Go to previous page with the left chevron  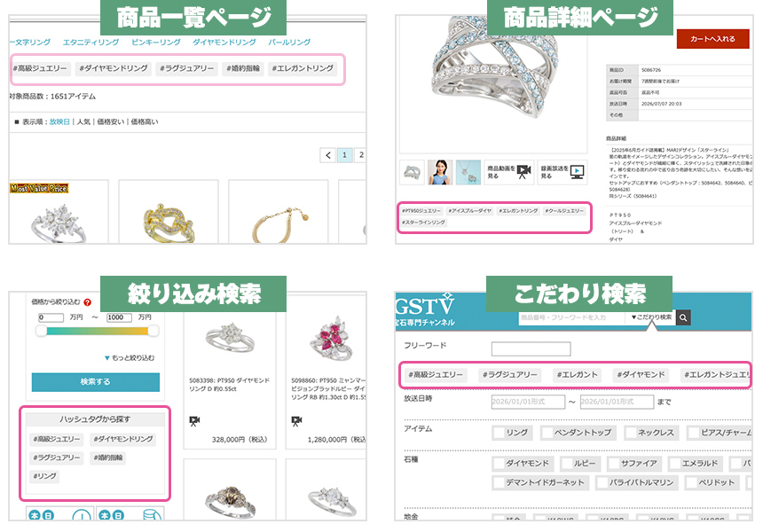[x=328, y=155]
